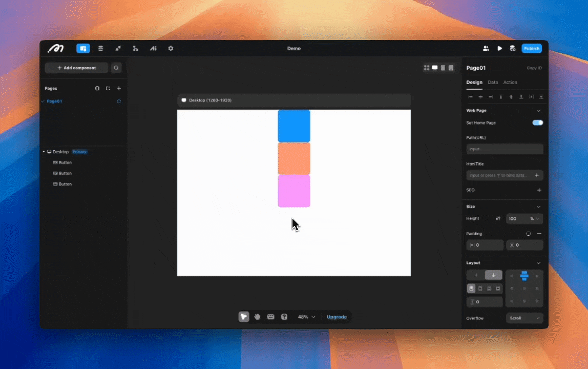The height and width of the screenshot is (369, 588).
Task: Click Copy ID in the properties panel
Action: click(x=534, y=68)
